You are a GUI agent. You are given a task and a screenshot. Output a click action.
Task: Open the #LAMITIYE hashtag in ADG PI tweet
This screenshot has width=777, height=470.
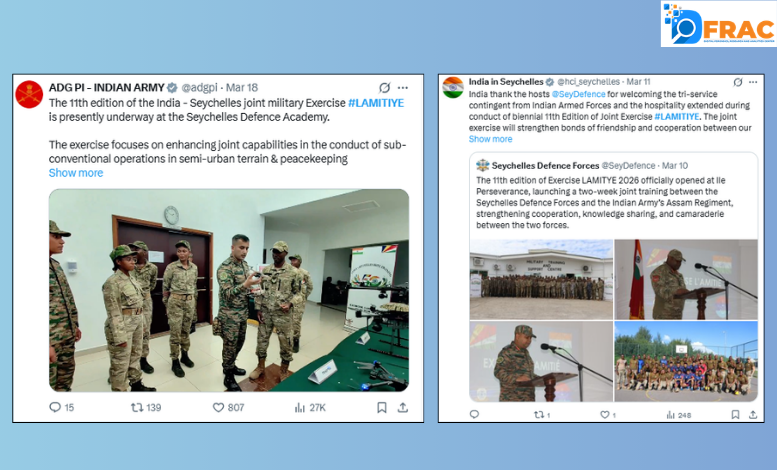376,103
